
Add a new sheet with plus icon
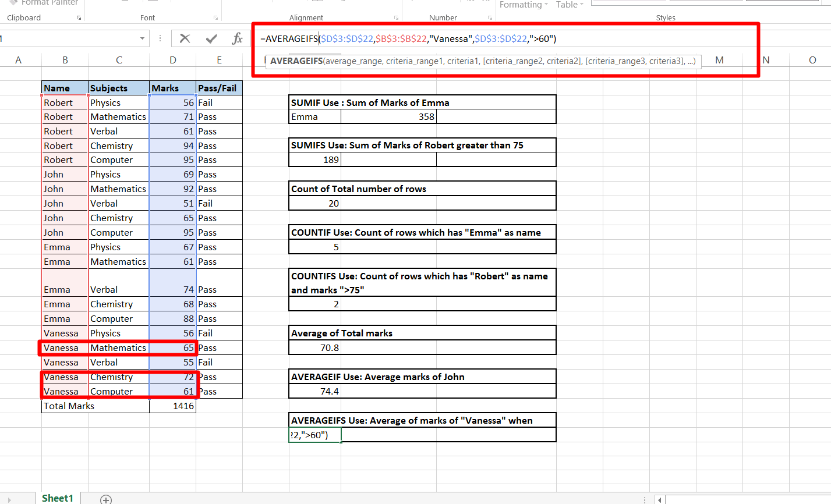pyautogui.click(x=105, y=499)
